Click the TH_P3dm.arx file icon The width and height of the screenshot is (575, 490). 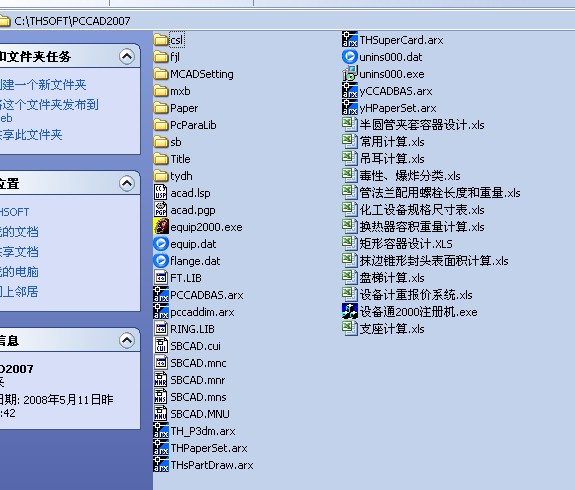point(161,431)
